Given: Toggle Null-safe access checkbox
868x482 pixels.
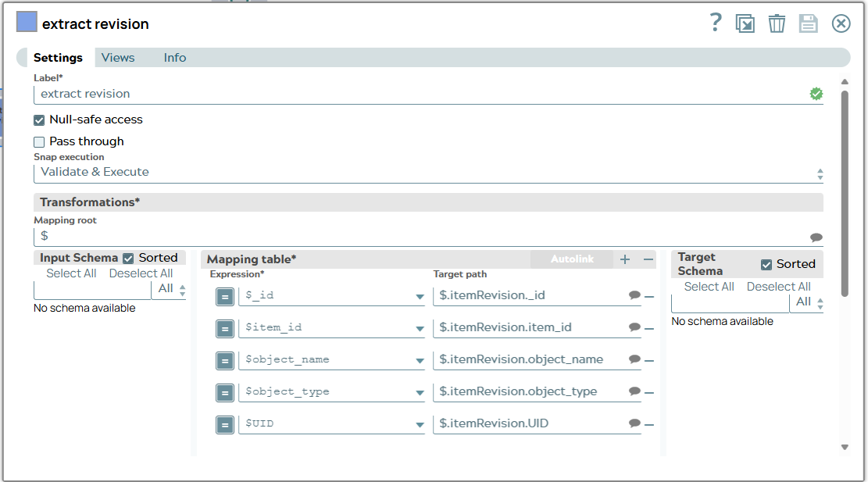Looking at the screenshot, I should click(x=39, y=120).
